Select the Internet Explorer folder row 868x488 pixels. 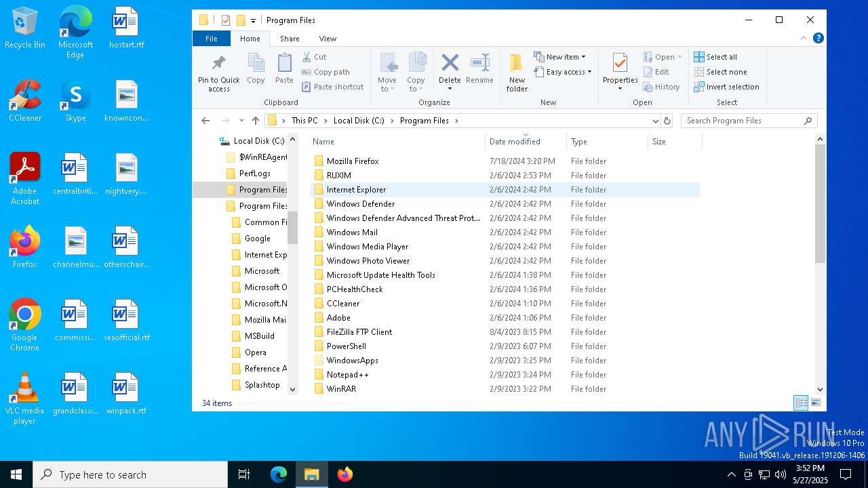505,190
